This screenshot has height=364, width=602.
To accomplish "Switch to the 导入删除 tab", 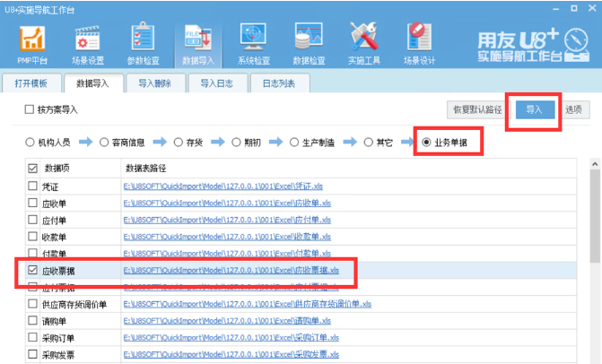I will tap(154, 83).
